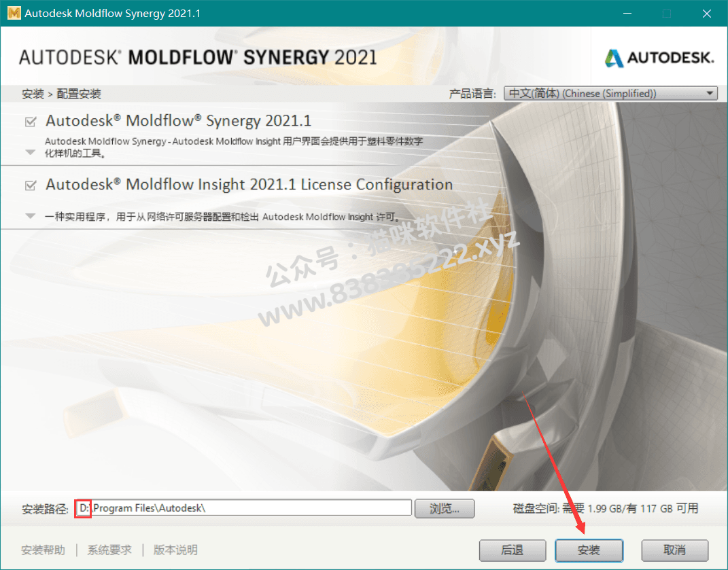Screen dimensions: 728x570
Task: Minimize the installer window
Action: pos(627,14)
